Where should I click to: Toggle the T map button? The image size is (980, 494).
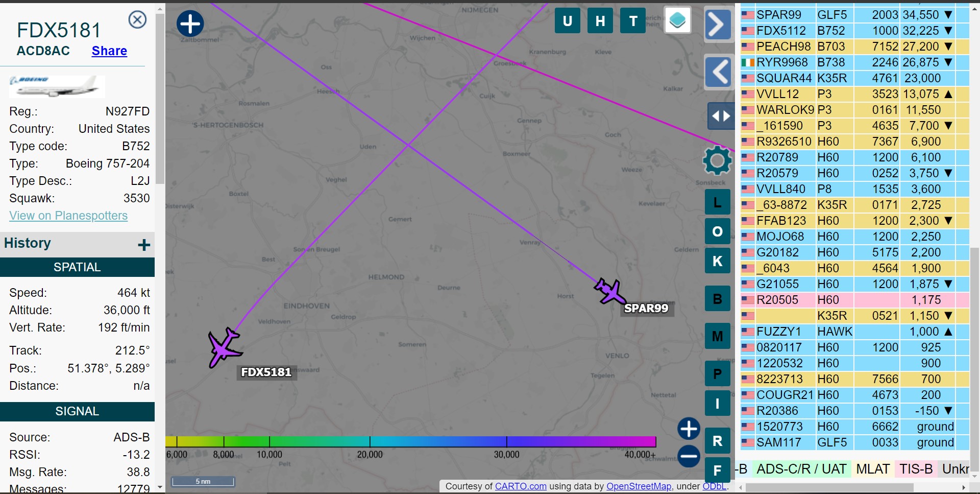click(633, 20)
